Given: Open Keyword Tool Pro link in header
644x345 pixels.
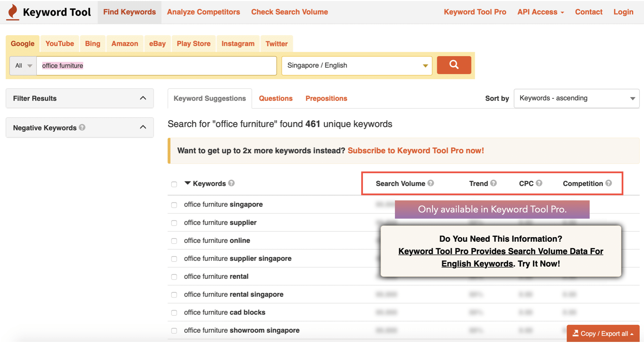Looking at the screenshot, I should click(475, 12).
